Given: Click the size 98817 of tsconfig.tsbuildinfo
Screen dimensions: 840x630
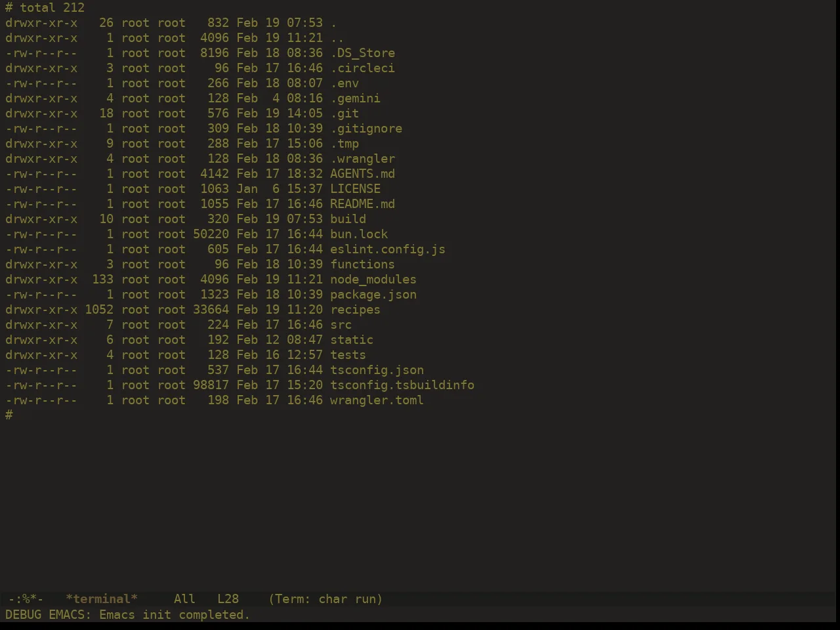Looking at the screenshot, I should (x=211, y=385).
